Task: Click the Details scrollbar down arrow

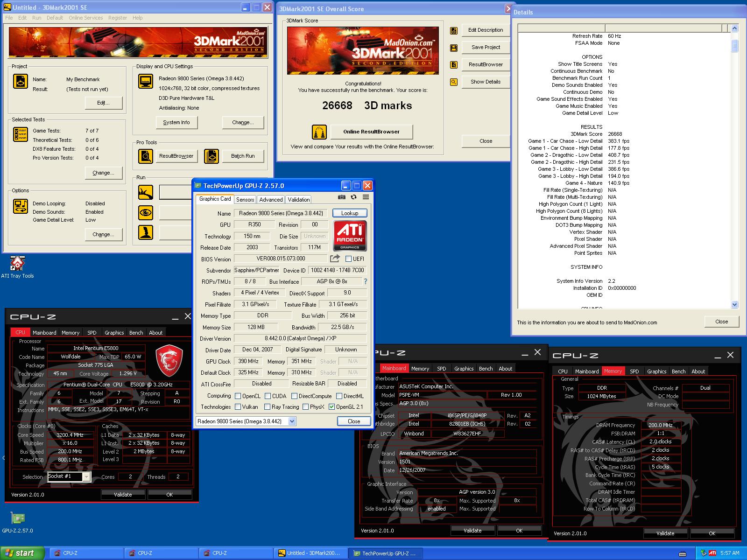Action: click(x=734, y=305)
